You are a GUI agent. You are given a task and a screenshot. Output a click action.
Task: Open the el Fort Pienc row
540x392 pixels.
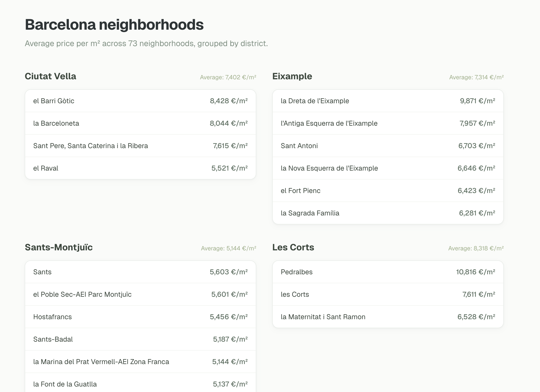388,191
